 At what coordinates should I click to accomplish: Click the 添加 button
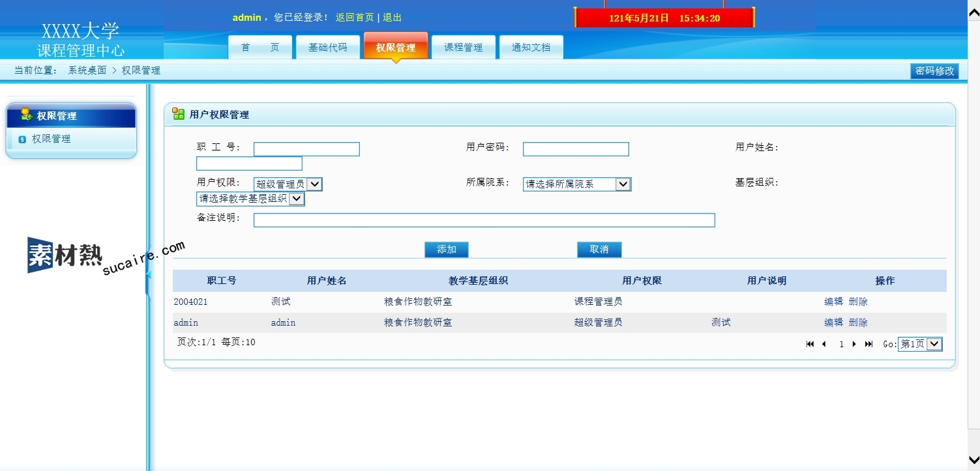click(447, 250)
